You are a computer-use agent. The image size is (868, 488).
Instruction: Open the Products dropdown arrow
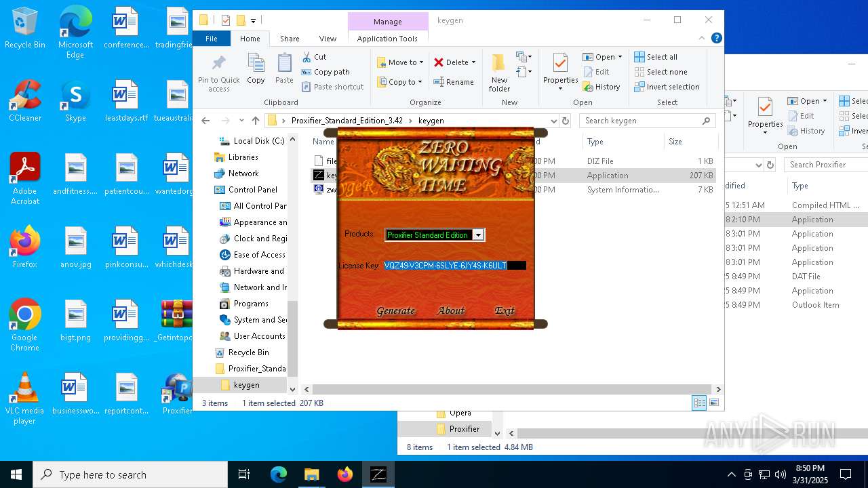[478, 235]
